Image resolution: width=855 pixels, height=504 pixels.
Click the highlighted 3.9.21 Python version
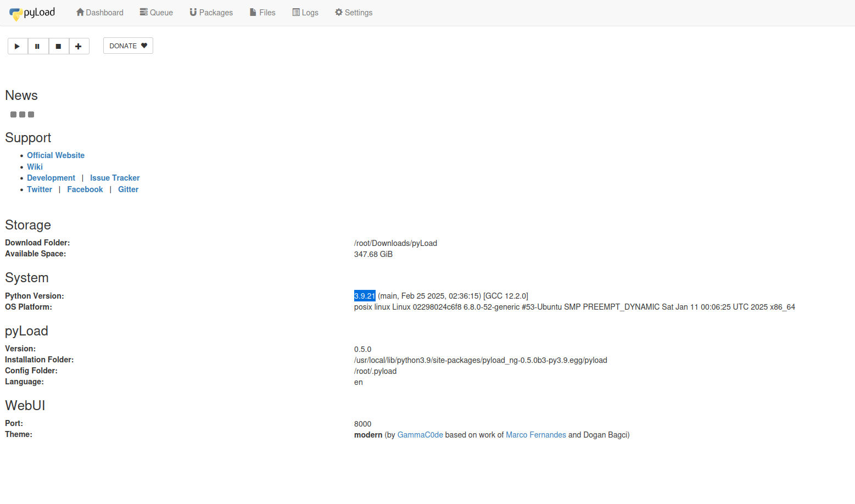pyautogui.click(x=365, y=296)
